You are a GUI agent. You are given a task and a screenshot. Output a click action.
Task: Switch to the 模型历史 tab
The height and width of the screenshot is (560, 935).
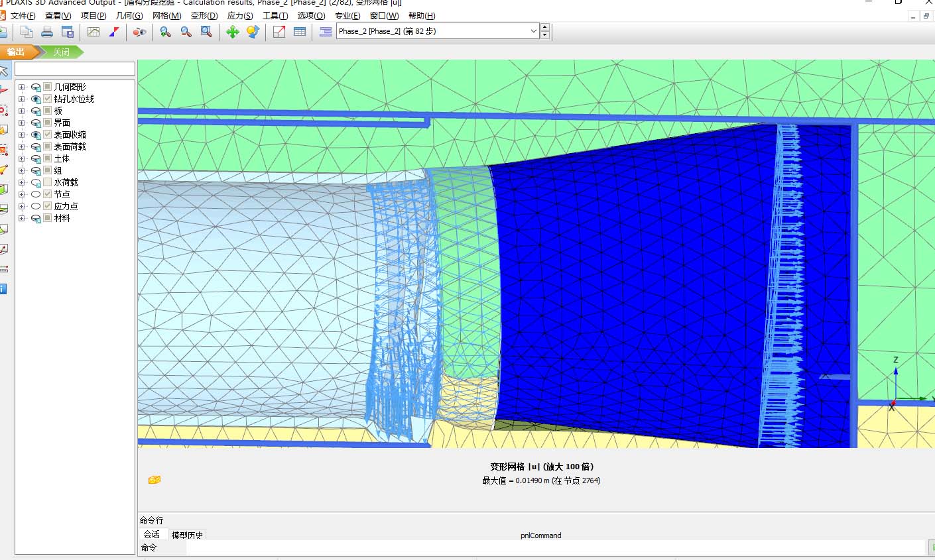[187, 535]
